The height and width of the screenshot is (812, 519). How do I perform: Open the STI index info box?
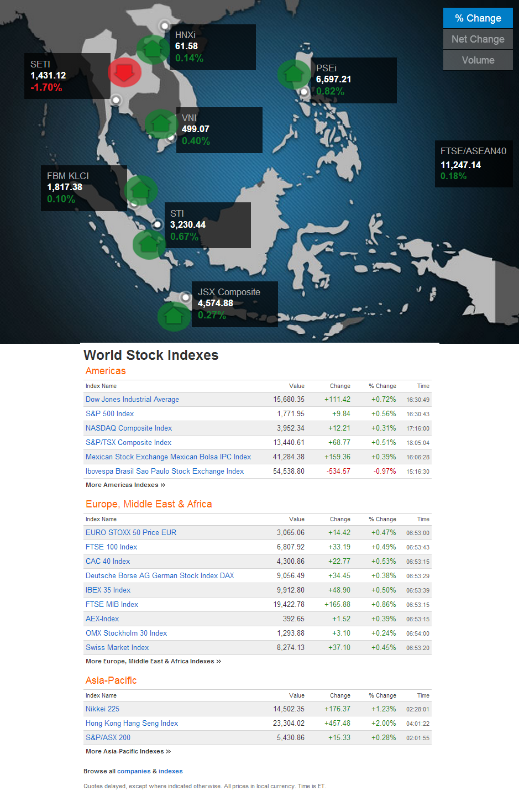click(208, 225)
